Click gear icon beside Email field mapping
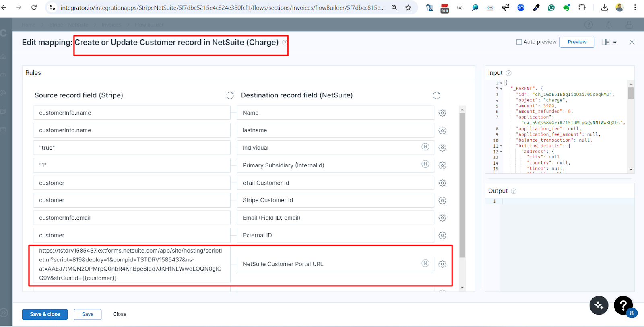Image resolution: width=644 pixels, height=327 pixels. point(442,218)
